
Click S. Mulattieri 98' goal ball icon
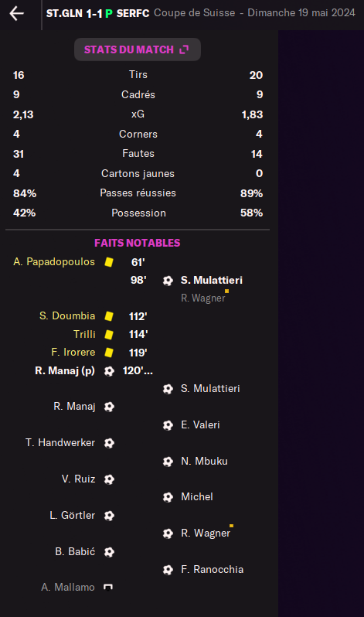pyautogui.click(x=168, y=281)
